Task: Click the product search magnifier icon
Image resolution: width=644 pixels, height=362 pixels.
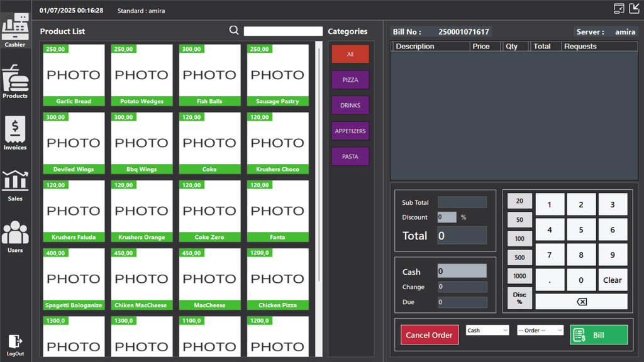Action: (234, 30)
